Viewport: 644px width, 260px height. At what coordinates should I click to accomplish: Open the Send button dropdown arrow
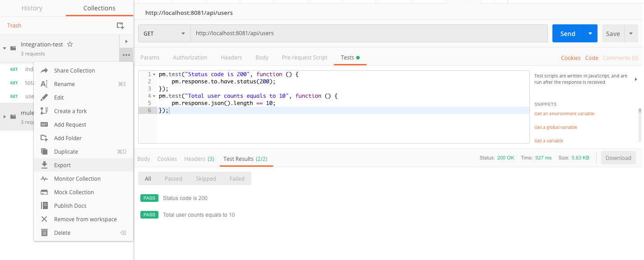click(x=590, y=34)
